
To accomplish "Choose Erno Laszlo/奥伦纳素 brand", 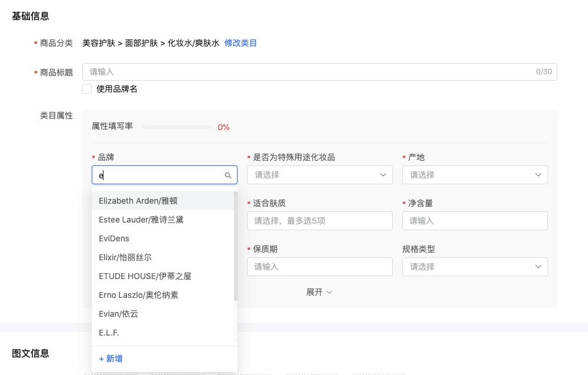I will click(139, 295).
